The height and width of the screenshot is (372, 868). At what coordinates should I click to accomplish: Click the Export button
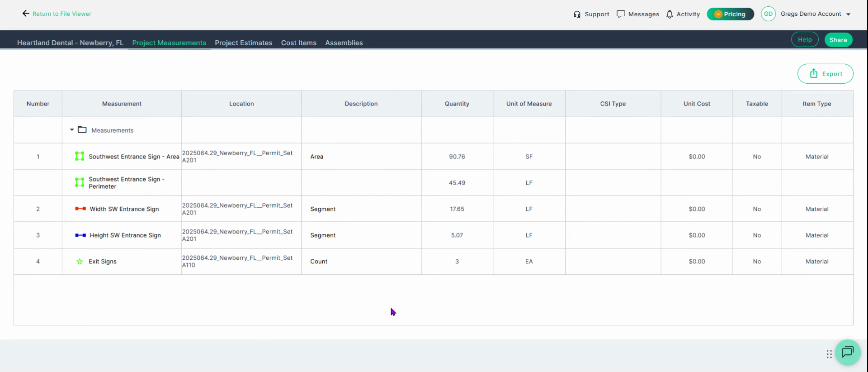point(826,74)
